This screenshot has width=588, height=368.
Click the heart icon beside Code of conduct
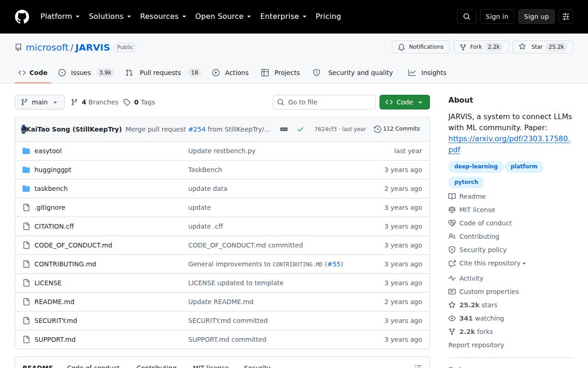(452, 223)
